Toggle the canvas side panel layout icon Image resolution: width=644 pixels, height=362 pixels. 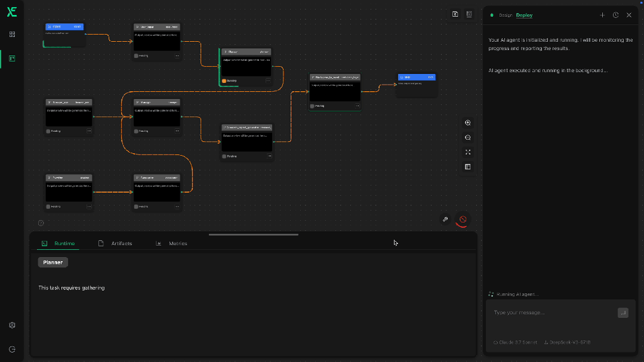[x=468, y=167]
